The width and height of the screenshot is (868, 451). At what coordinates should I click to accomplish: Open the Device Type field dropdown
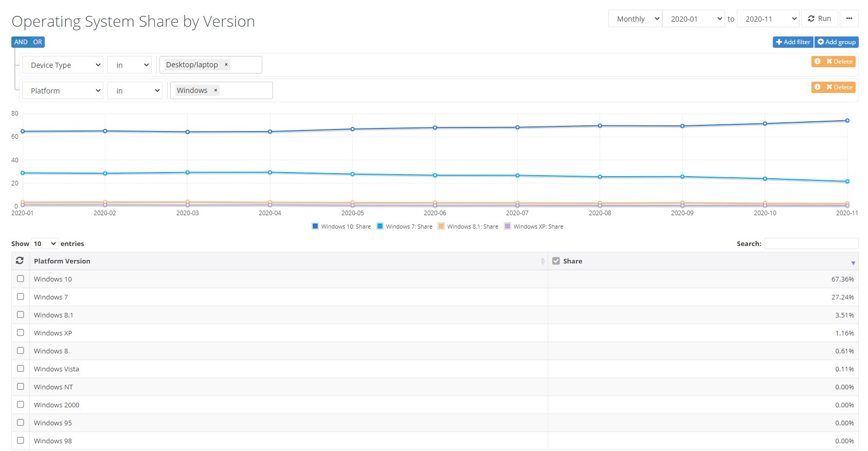[63, 65]
